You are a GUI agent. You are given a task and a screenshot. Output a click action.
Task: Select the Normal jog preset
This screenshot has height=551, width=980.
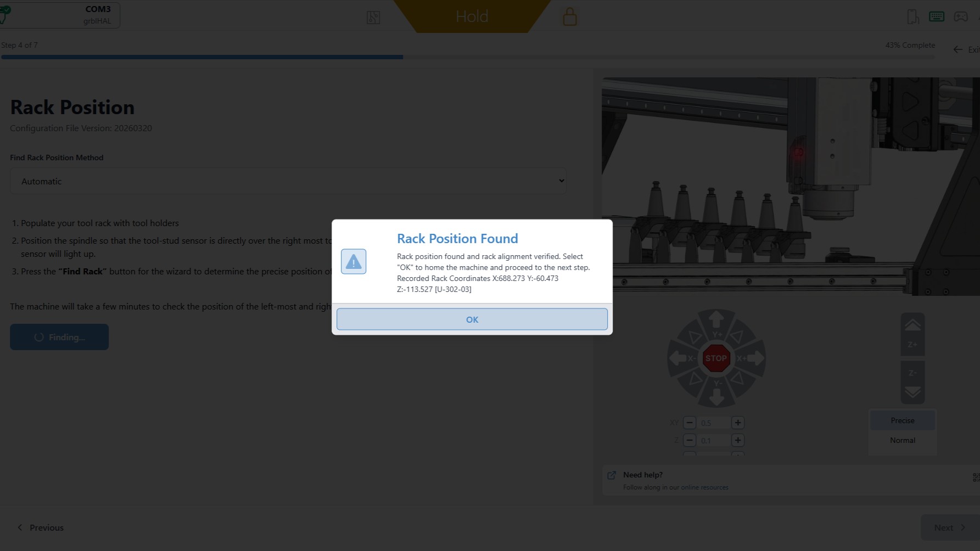click(x=902, y=440)
